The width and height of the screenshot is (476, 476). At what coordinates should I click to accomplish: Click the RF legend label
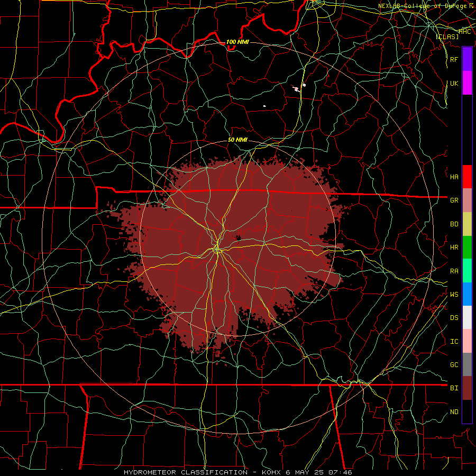454,59
